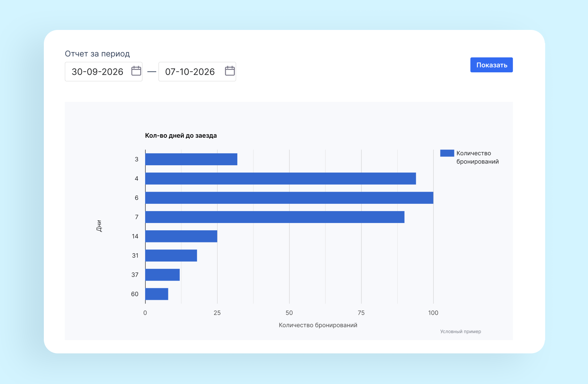Click chart title Кол-во дней до заезда
The width and height of the screenshot is (588, 384).
coord(181,136)
